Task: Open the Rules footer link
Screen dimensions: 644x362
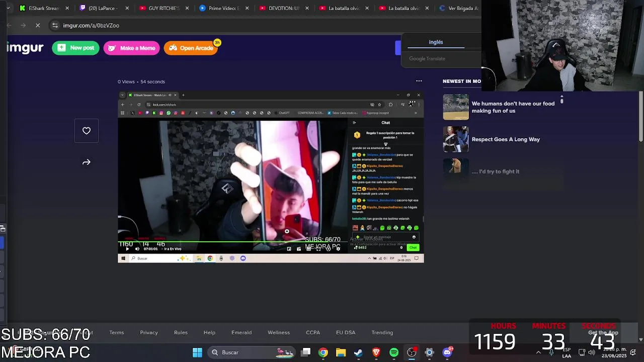Action: pyautogui.click(x=181, y=332)
